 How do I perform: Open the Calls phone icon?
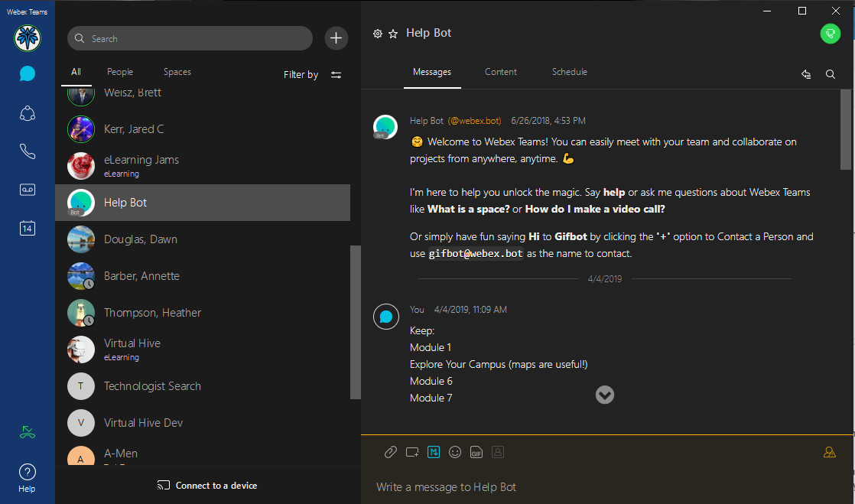[28, 151]
